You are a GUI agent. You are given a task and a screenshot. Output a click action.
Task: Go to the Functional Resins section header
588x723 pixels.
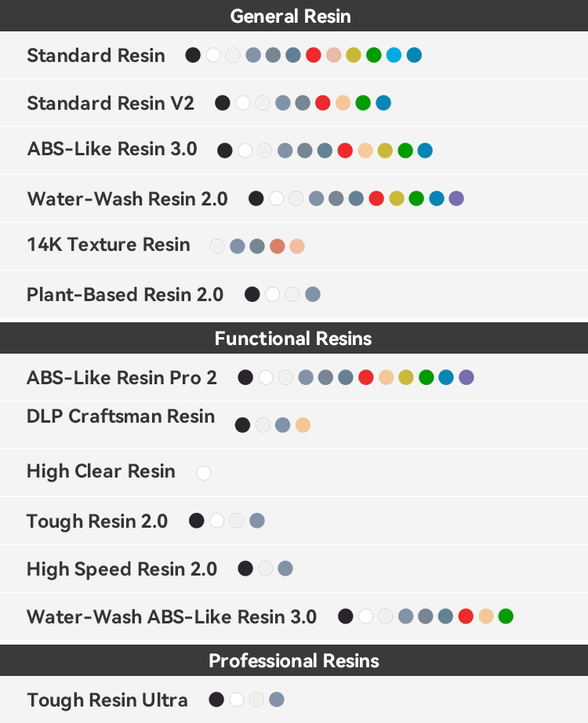293,338
